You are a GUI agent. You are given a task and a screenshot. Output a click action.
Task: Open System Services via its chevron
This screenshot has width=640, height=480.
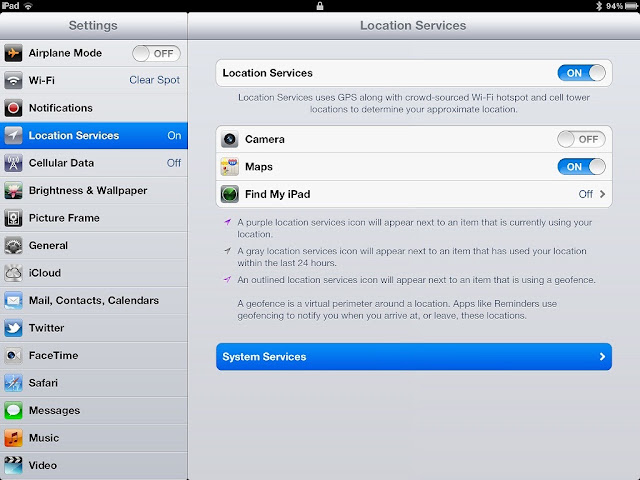point(602,357)
